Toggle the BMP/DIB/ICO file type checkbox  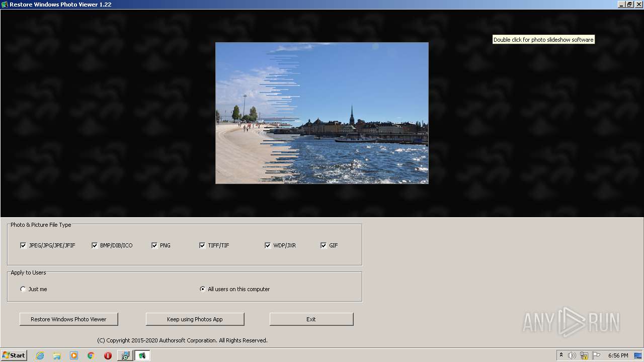tap(95, 245)
